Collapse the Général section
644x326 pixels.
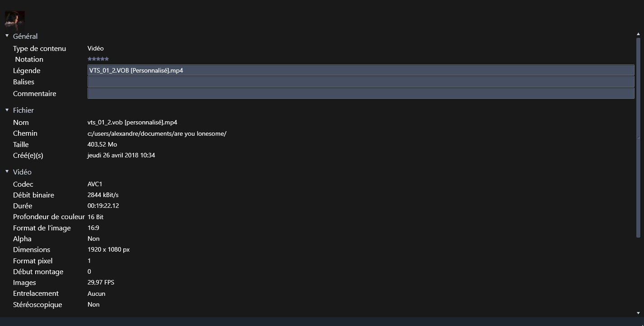click(7, 36)
